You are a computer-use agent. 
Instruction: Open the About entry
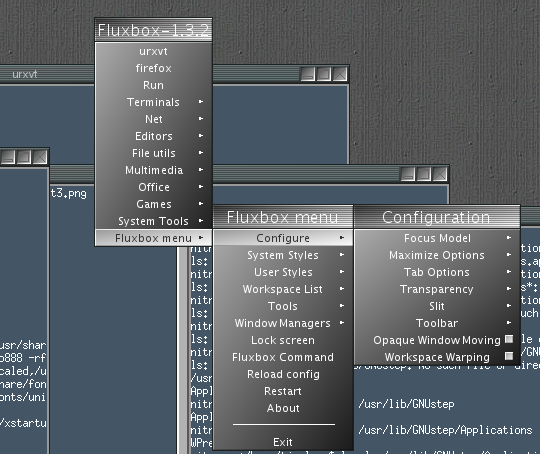pyautogui.click(x=283, y=408)
